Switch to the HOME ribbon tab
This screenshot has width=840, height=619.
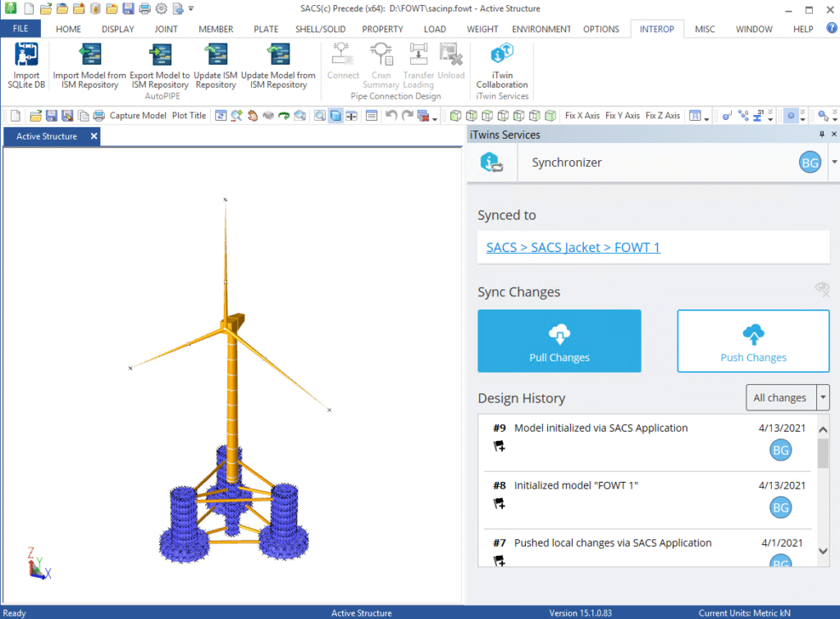click(x=69, y=29)
